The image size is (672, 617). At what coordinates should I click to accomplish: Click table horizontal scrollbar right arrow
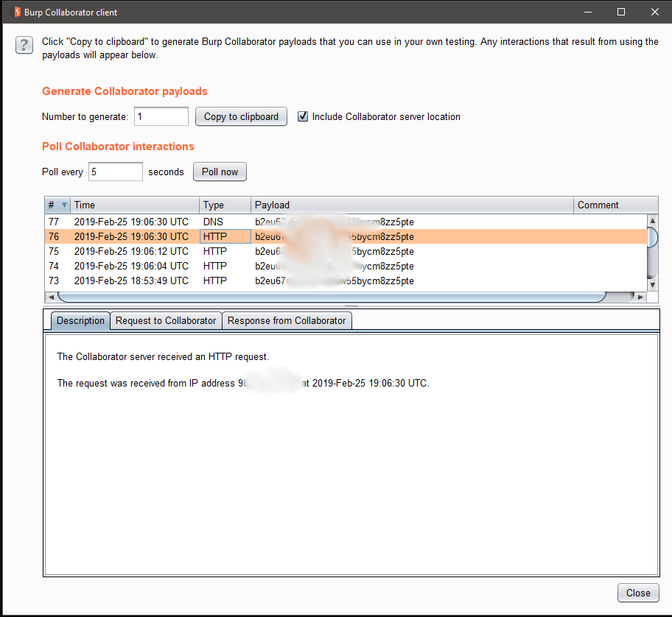[641, 297]
